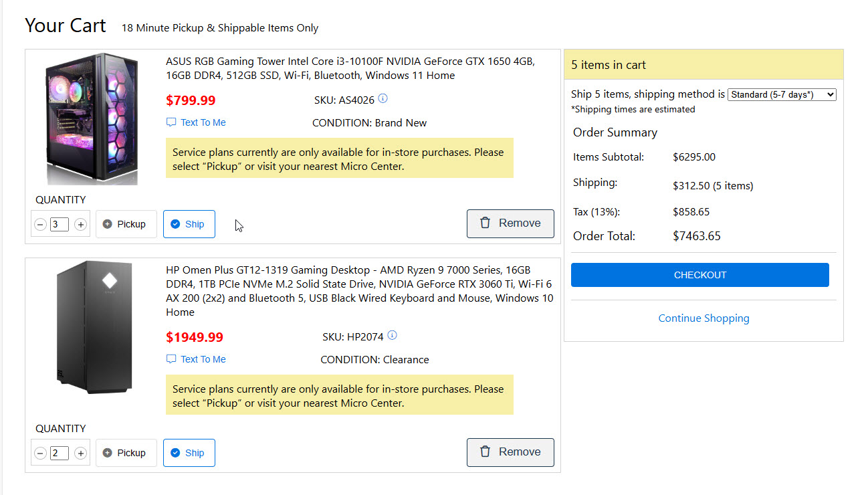Click SKU info icon for HP2074
The height and width of the screenshot is (495, 868).
(393, 336)
